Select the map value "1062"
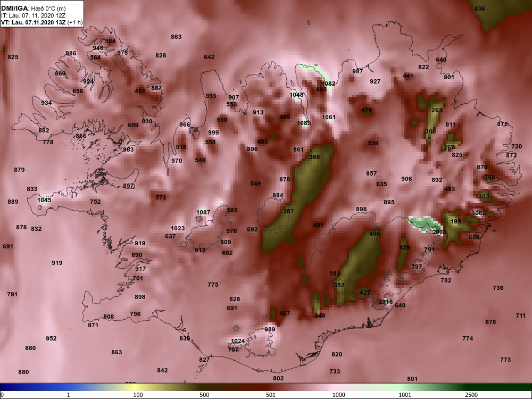Image resolution: width=532 pixels, height=399 pixels. (479, 213)
